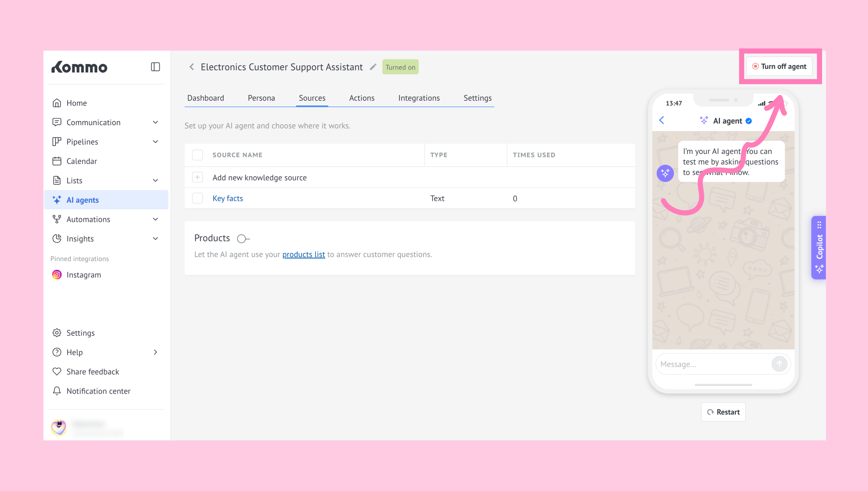The image size is (868, 491).
Task: Click the Calendar icon in sidebar
Action: pos(57,161)
